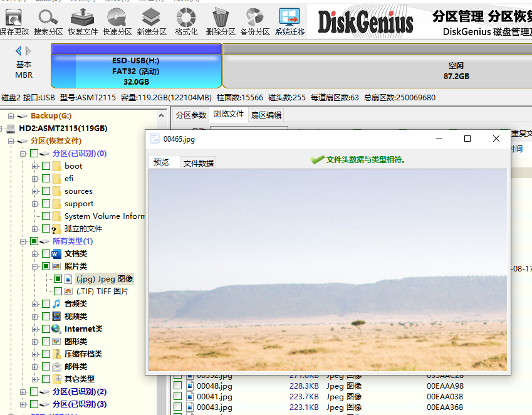Select the ESD-USB(H:) FAT32 partition block

click(x=136, y=66)
